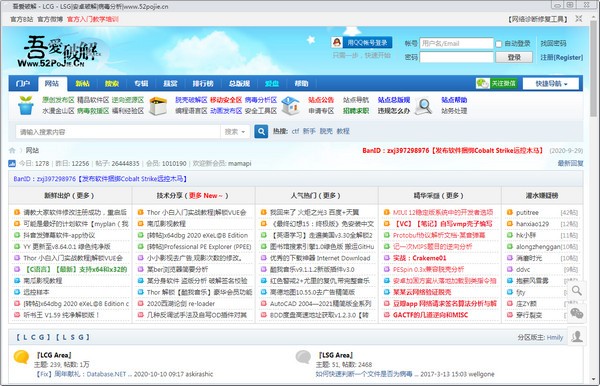This screenshot has width=600, height=386.
Task: Click the floating search magnifier icon
Action: point(576,291)
